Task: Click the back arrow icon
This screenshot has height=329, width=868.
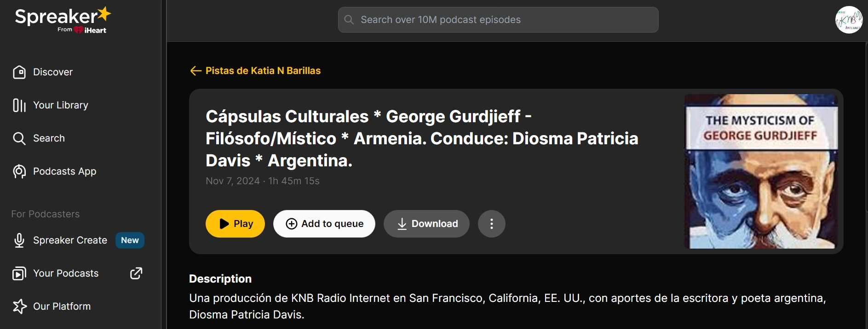Action: 196,71
